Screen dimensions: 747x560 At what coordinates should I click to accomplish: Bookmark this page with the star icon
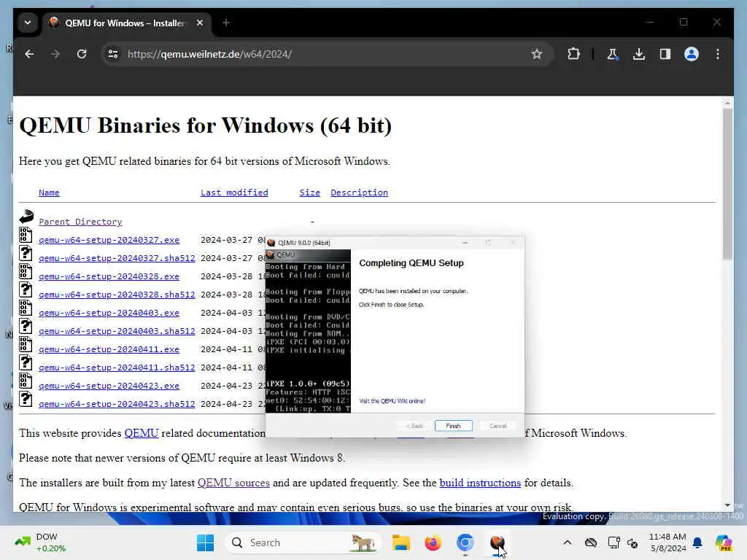pyautogui.click(x=537, y=54)
